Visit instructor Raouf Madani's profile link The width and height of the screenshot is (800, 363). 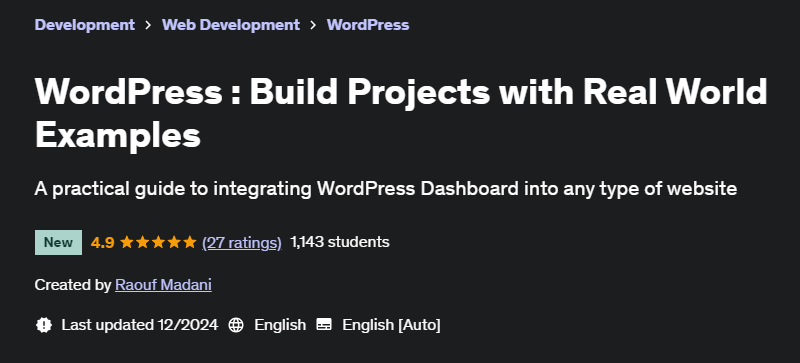[x=163, y=285]
